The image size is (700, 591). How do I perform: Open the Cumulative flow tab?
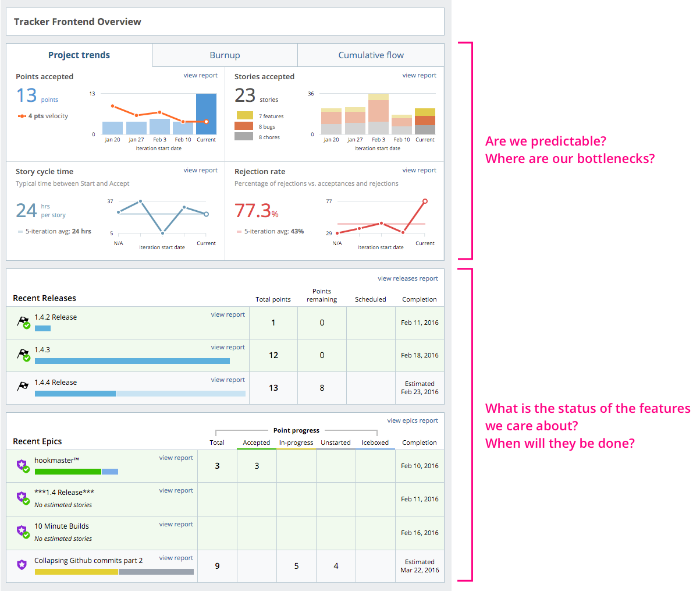(371, 55)
